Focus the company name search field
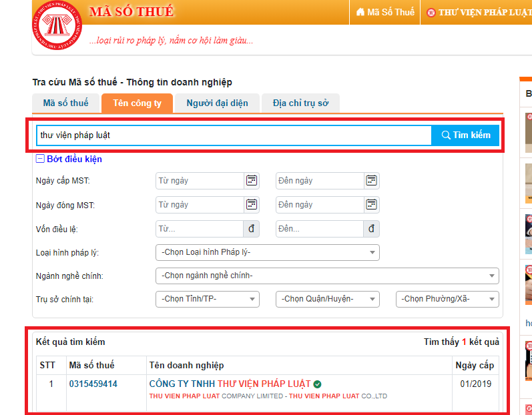532x415 pixels. click(234, 135)
